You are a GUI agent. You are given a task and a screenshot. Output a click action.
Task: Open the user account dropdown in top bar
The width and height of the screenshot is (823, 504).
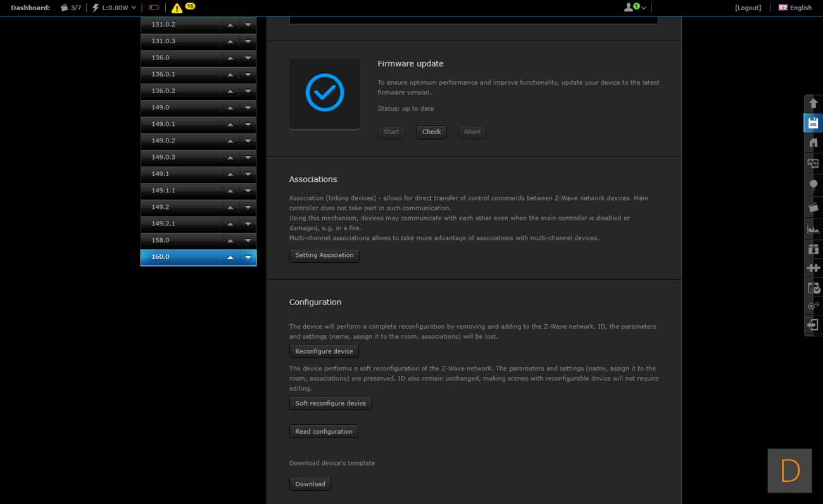tap(635, 8)
